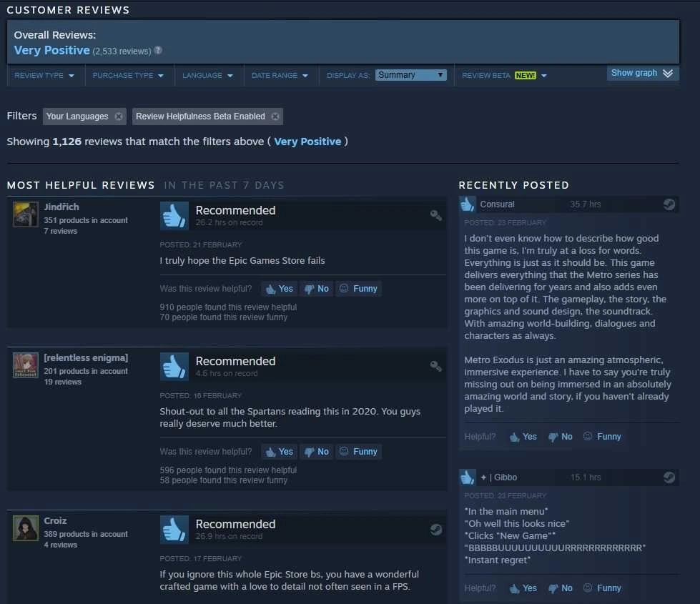Screen dimensions: 700x604
Task: Open the Review Type dropdown
Action: (x=44, y=76)
